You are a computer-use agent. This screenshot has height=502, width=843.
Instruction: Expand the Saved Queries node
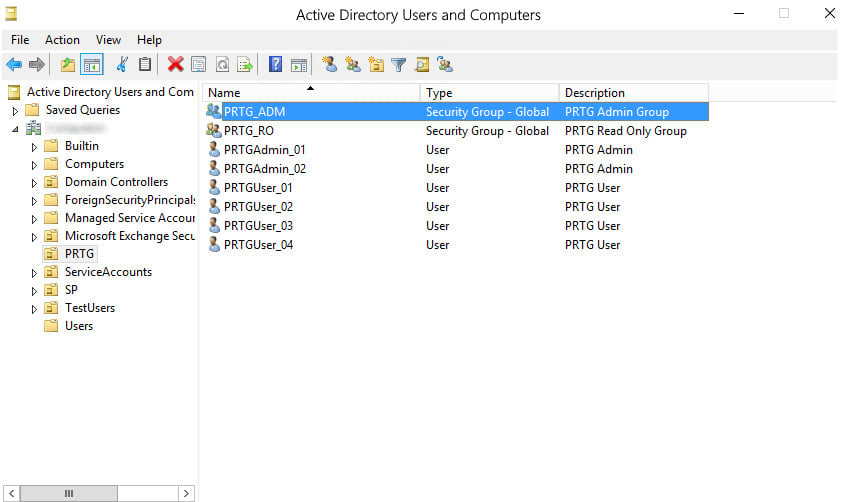[15, 111]
